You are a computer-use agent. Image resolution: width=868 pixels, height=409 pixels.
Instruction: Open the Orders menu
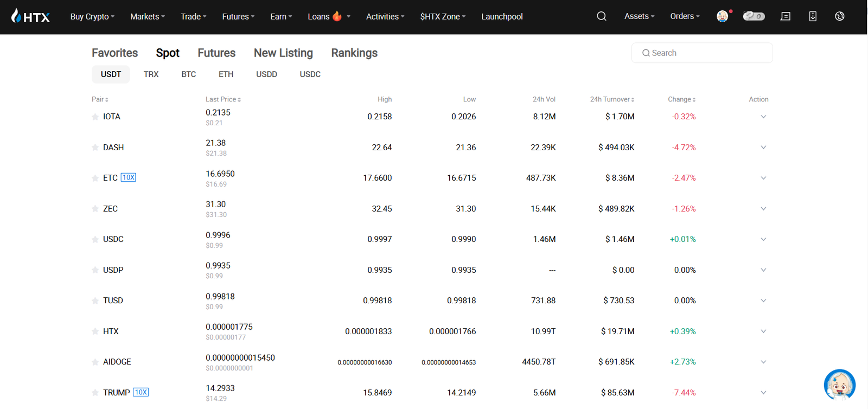point(685,16)
